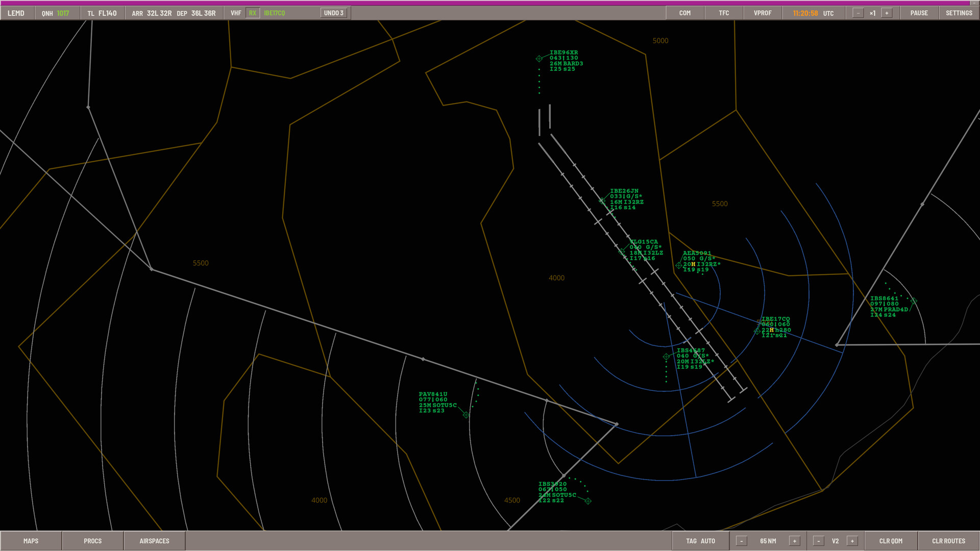Decrease radar range below 65 NM
The width and height of the screenshot is (980, 551).
[x=742, y=541]
